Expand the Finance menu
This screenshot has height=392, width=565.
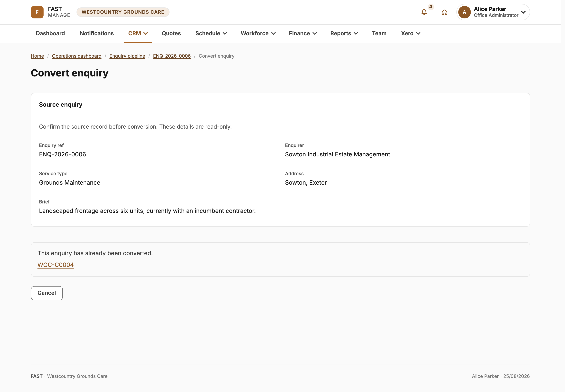(303, 33)
